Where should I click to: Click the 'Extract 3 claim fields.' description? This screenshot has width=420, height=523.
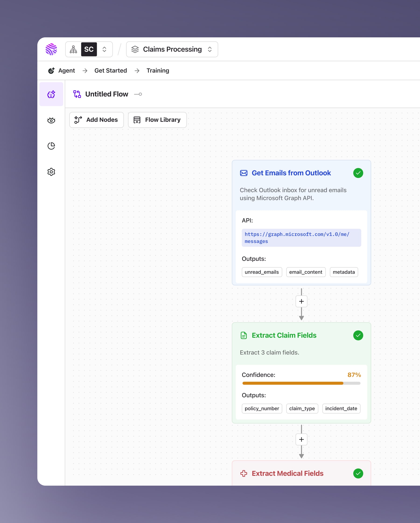click(x=269, y=353)
